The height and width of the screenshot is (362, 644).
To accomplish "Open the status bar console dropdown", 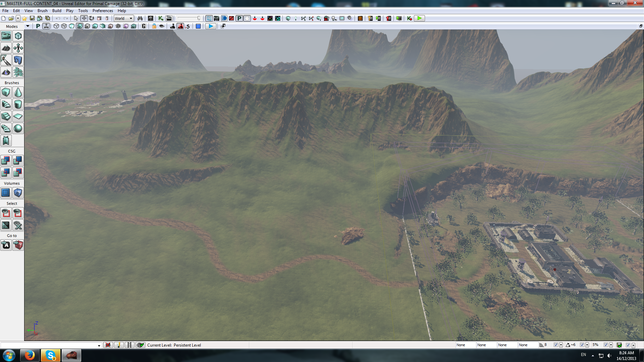I will 99,345.
